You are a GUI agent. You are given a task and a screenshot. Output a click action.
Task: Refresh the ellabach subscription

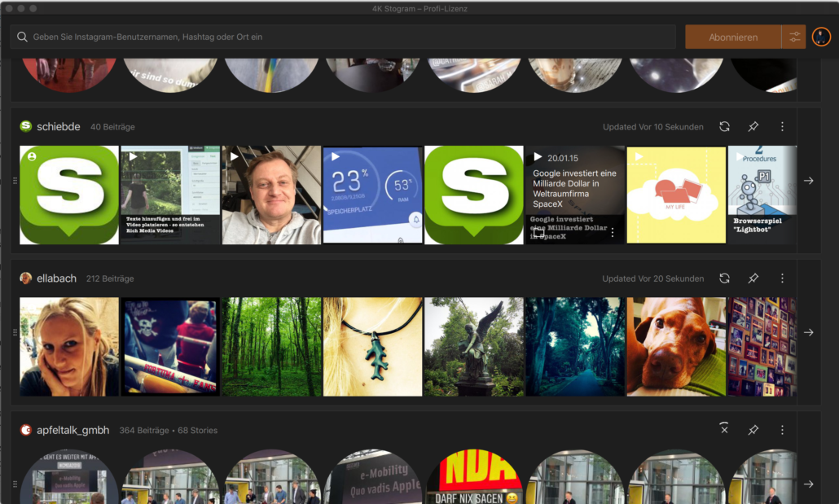coord(724,278)
